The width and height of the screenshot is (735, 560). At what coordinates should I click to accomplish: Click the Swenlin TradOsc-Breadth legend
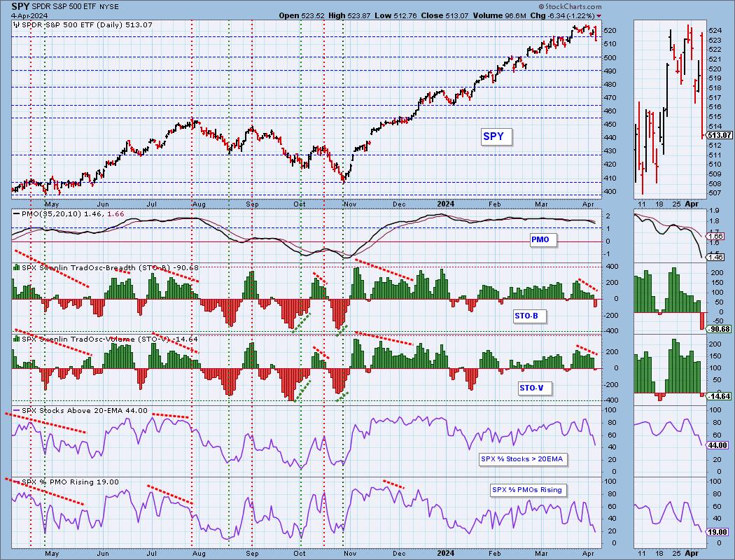click(x=106, y=268)
